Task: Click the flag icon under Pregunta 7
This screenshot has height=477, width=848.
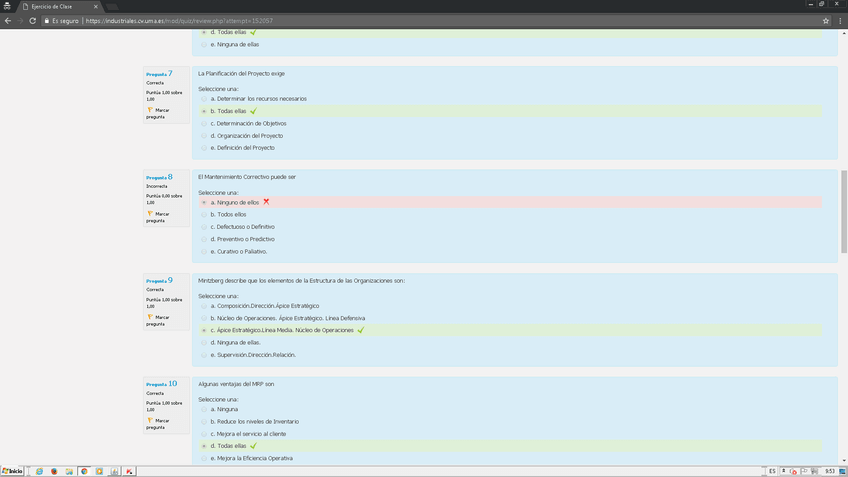Action: pos(150,110)
